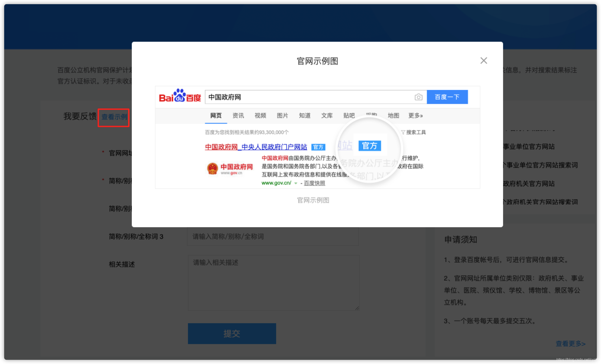
Task: Click the 政府机关官方网站 text
Action: (529, 183)
